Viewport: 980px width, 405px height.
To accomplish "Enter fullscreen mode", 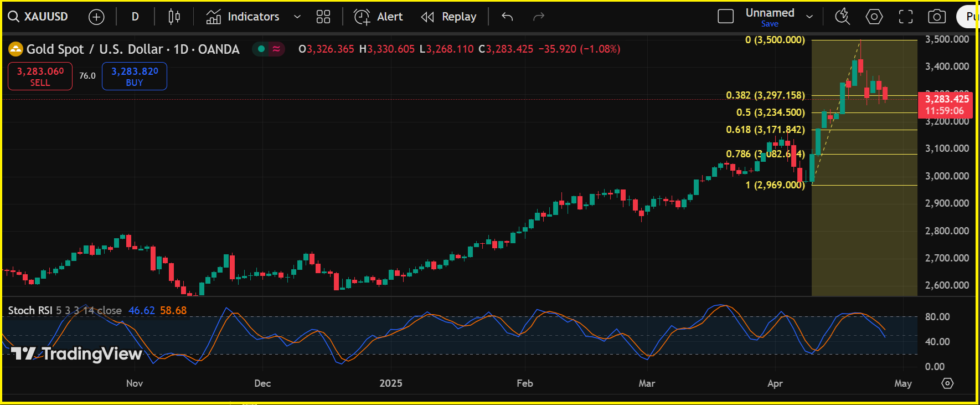I will pos(906,17).
